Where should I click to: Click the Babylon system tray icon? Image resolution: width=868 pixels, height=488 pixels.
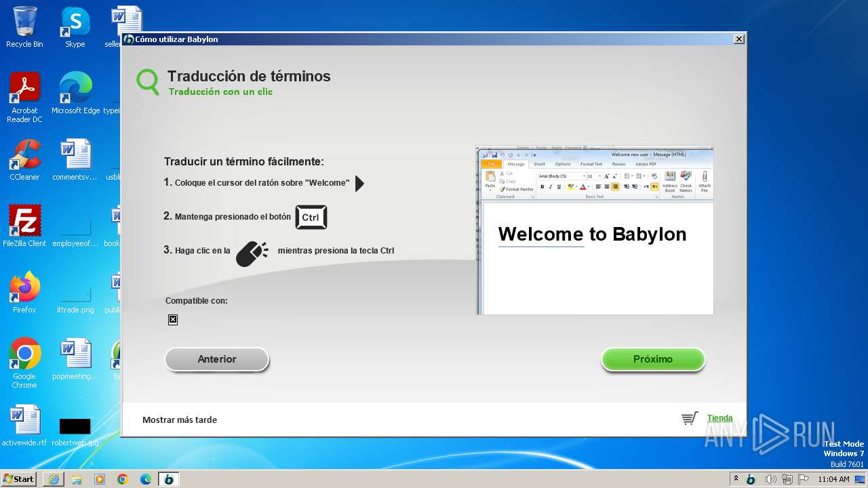click(x=751, y=479)
